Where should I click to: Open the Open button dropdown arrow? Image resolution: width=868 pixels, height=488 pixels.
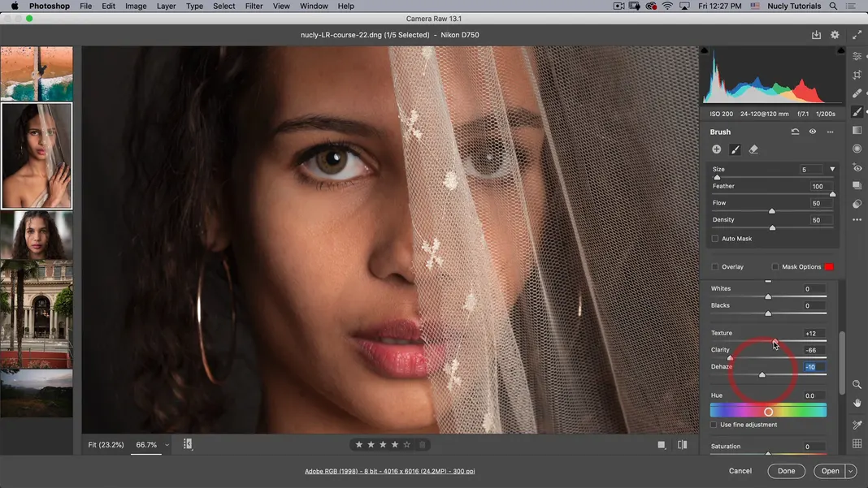point(850,471)
